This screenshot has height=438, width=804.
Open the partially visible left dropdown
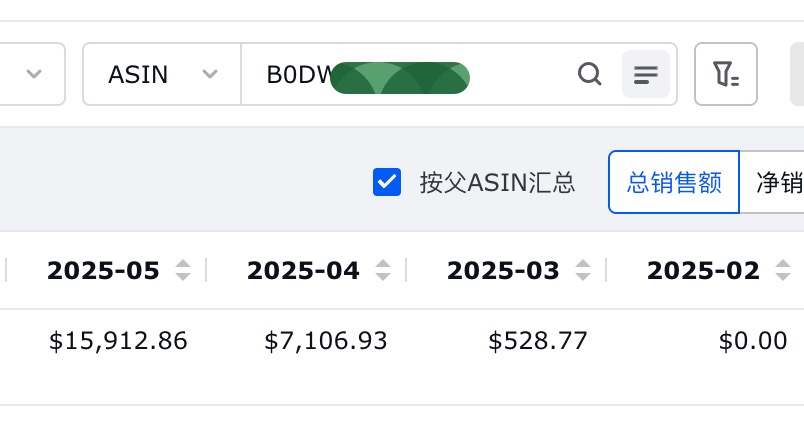(32, 74)
